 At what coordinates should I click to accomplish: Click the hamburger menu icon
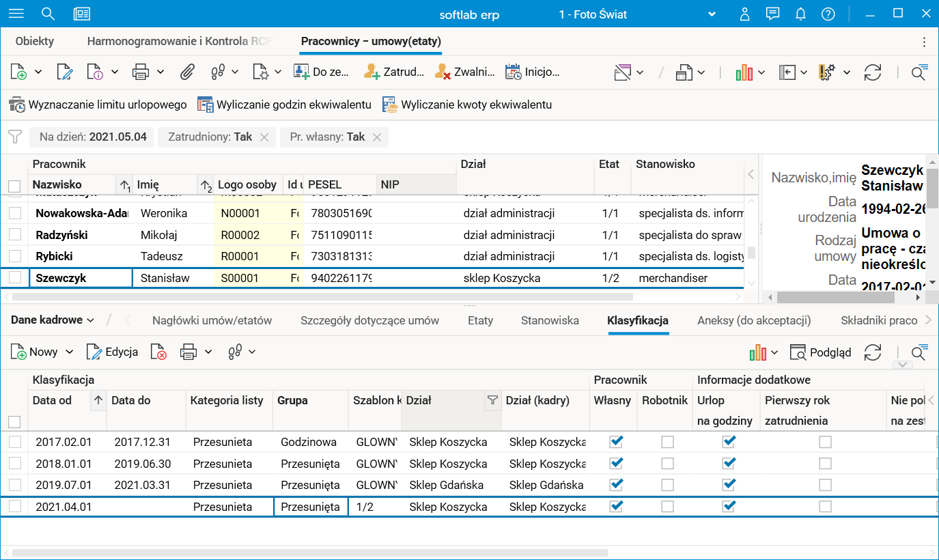click(x=16, y=14)
